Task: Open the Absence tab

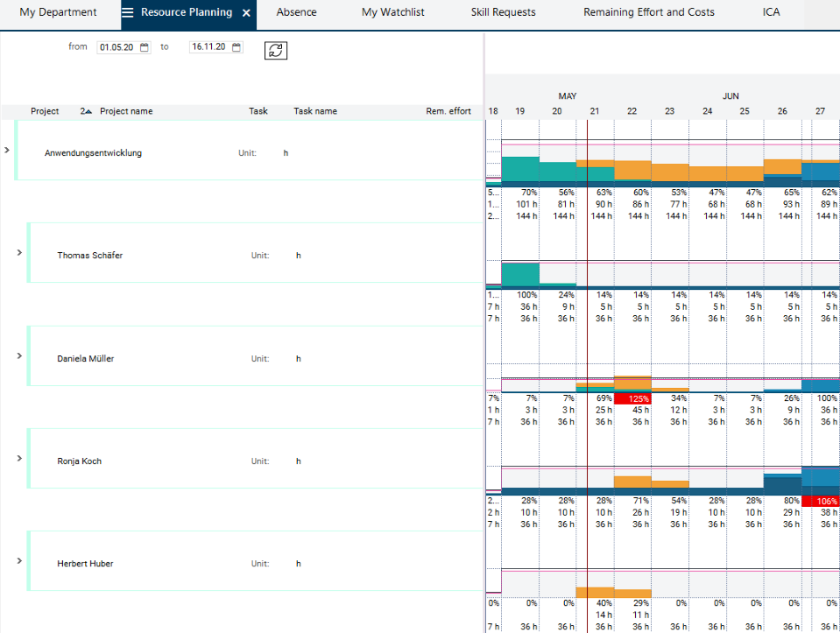Action: click(x=296, y=13)
